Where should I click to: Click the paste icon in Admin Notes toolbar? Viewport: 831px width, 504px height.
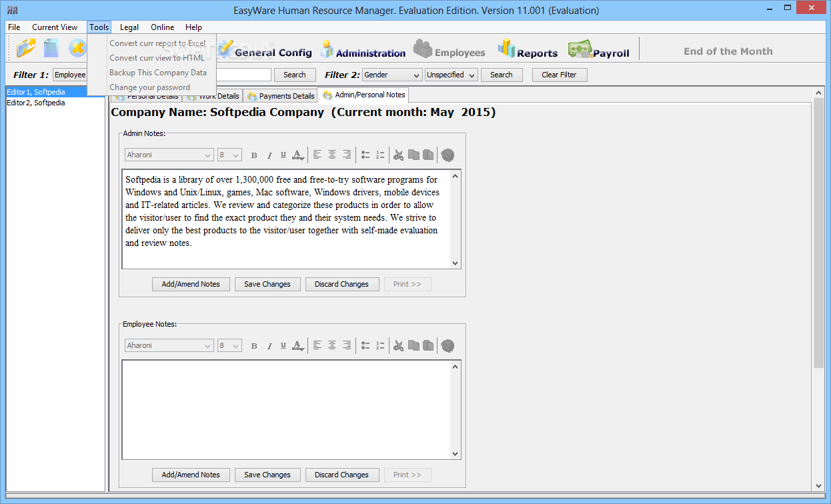click(x=428, y=155)
